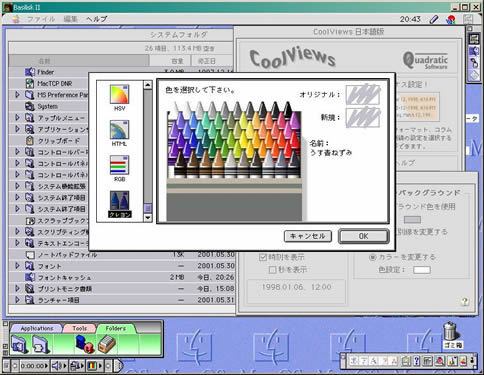Viewport: 484px width, 375px height.
Task: Expand the システム機能拡張 folder triangle
Action: 17,186
